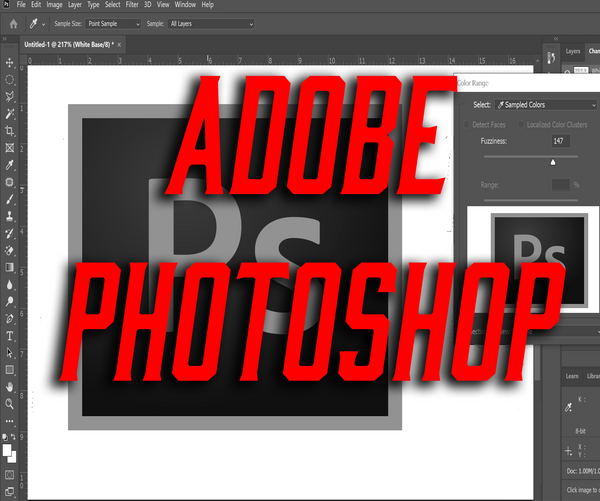Select the Move tool
Image resolution: width=600 pixels, height=501 pixels.
tap(10, 62)
